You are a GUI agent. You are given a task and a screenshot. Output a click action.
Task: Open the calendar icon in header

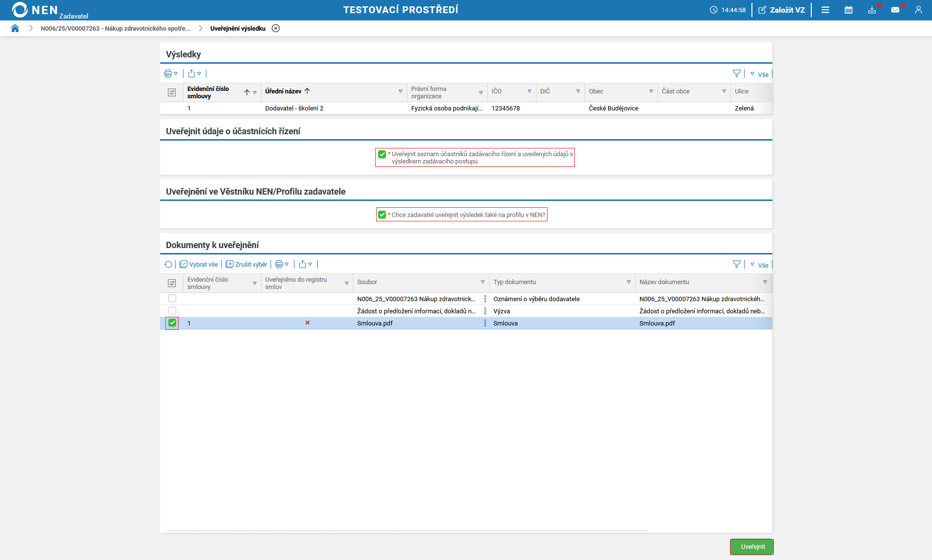[x=848, y=10]
